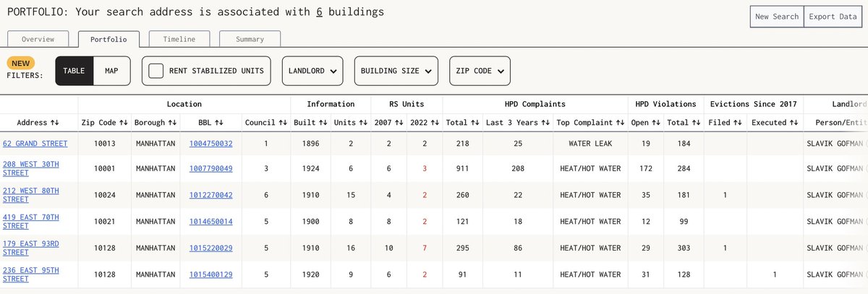Click the New Search button
868x294 pixels.
pyautogui.click(x=777, y=17)
